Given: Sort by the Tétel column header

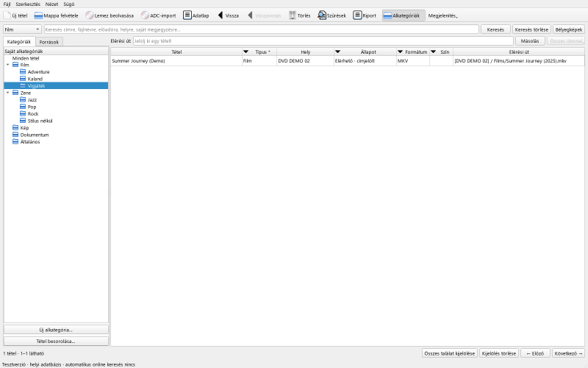Looking at the screenshot, I should [176, 52].
